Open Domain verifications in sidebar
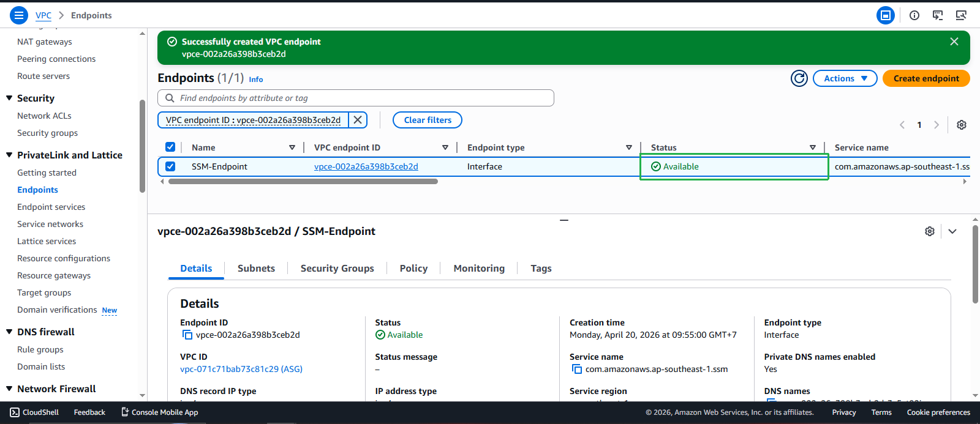This screenshot has width=980, height=424. [57, 310]
